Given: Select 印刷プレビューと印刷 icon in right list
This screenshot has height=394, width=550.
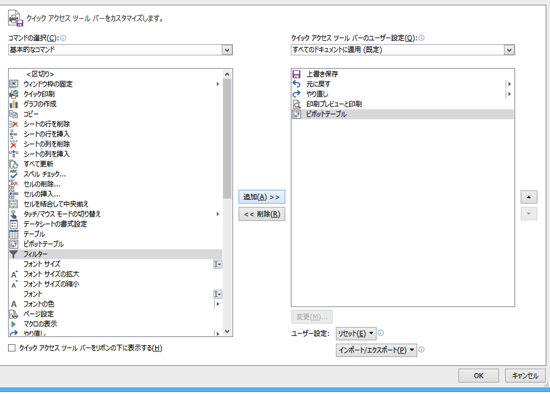Looking at the screenshot, I should [x=297, y=104].
